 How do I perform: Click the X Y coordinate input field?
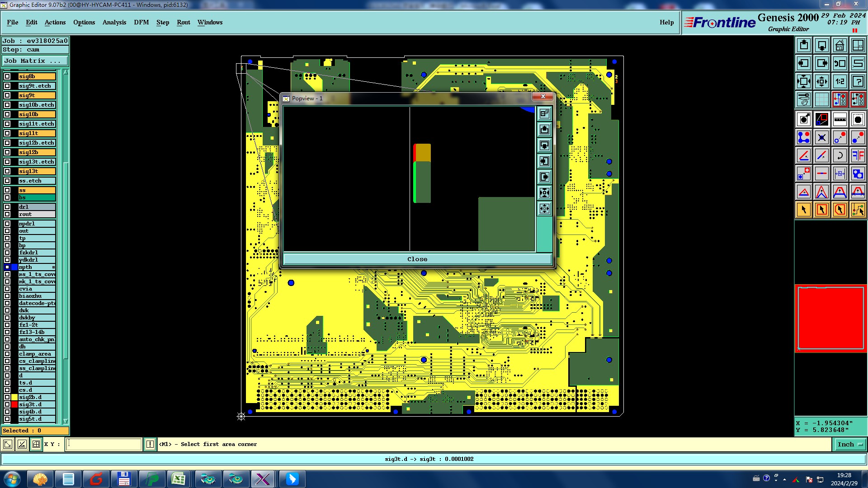(104, 445)
